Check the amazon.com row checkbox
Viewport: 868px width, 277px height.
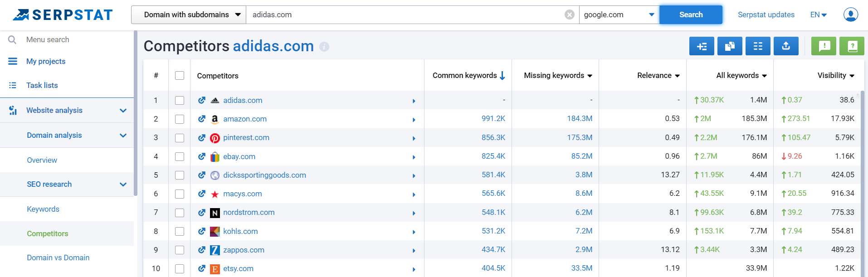point(180,119)
